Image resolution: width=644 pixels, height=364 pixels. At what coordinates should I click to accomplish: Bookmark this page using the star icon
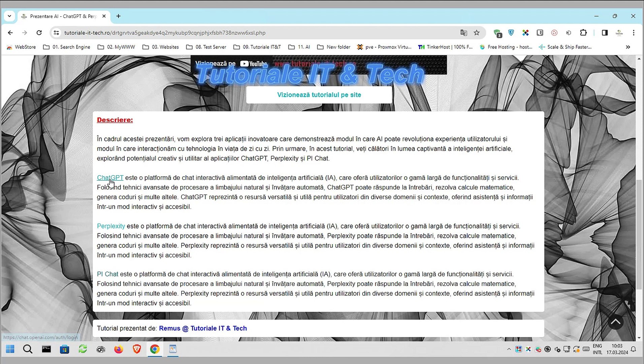[x=477, y=33]
